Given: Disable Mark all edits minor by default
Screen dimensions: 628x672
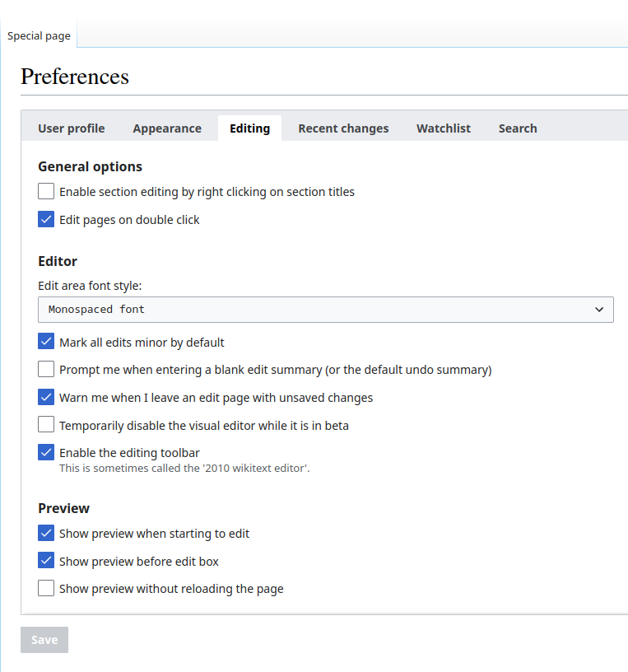Looking at the screenshot, I should pyautogui.click(x=46, y=342).
